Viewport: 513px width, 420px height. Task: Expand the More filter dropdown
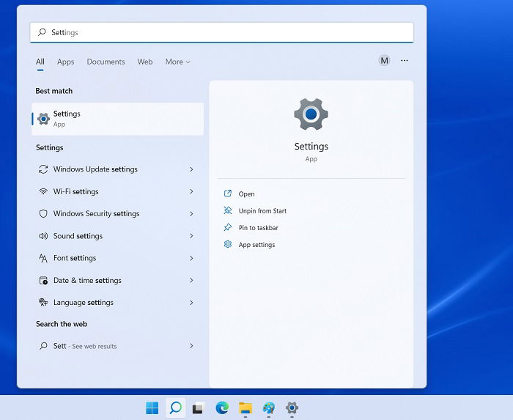tap(177, 62)
